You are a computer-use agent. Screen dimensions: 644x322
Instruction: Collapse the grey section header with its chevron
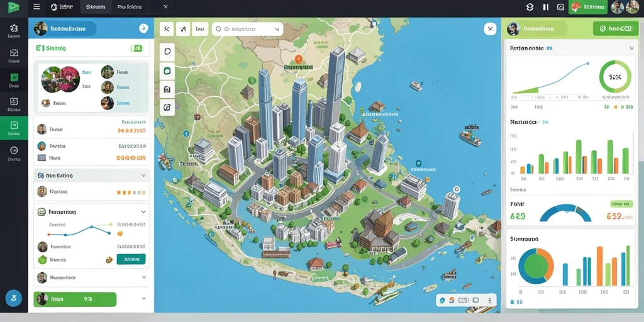pyautogui.click(x=143, y=175)
